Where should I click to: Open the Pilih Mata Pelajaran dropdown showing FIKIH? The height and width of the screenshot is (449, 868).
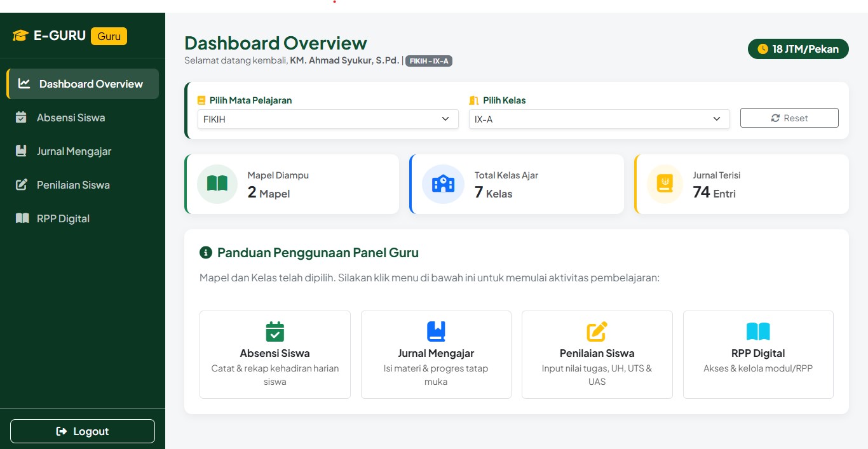[x=328, y=119]
